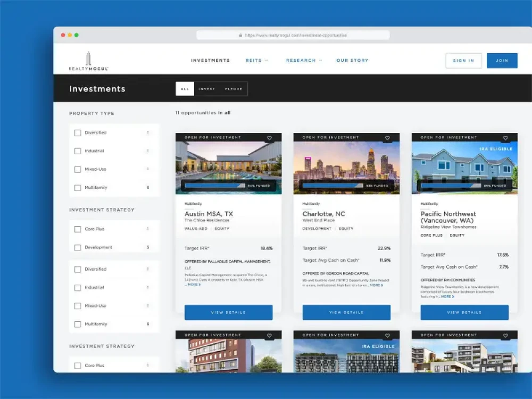Click the RealtyMogul logo
The image size is (532, 399).
click(88, 61)
